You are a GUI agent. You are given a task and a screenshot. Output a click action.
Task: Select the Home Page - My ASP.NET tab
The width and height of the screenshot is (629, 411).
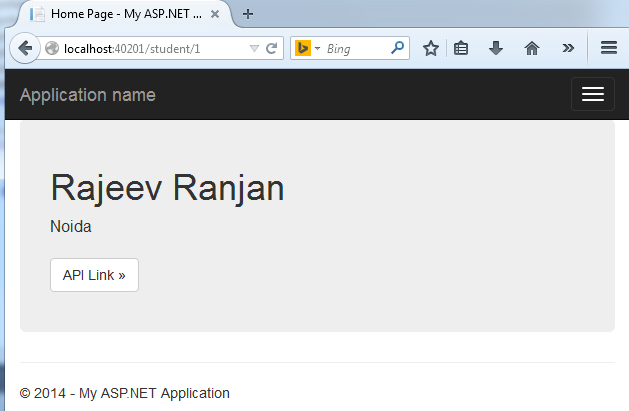point(126,14)
